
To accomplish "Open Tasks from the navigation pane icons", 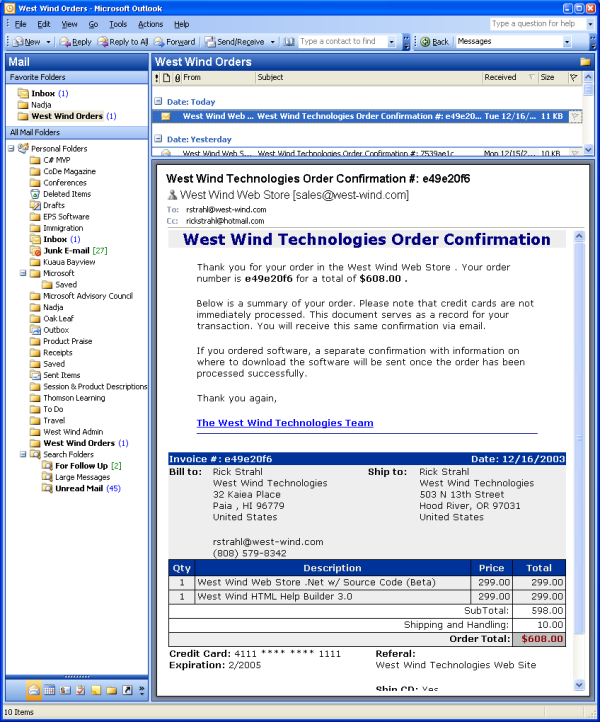I will click(81, 690).
